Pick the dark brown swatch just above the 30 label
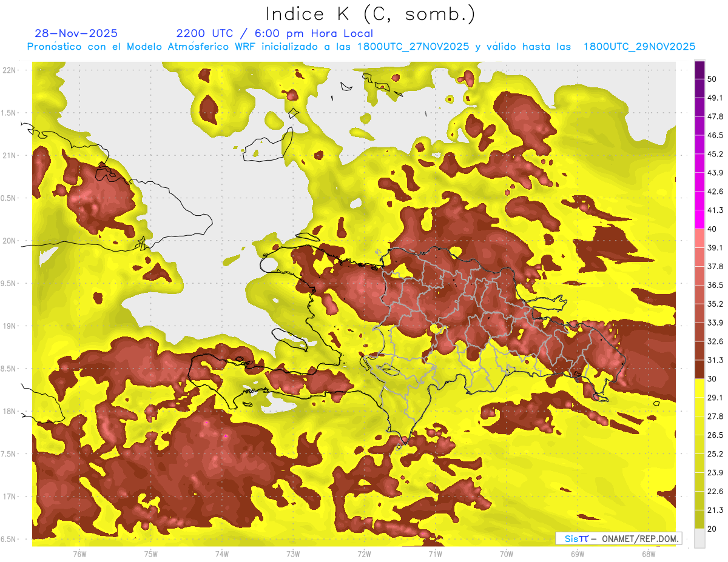 coord(699,369)
